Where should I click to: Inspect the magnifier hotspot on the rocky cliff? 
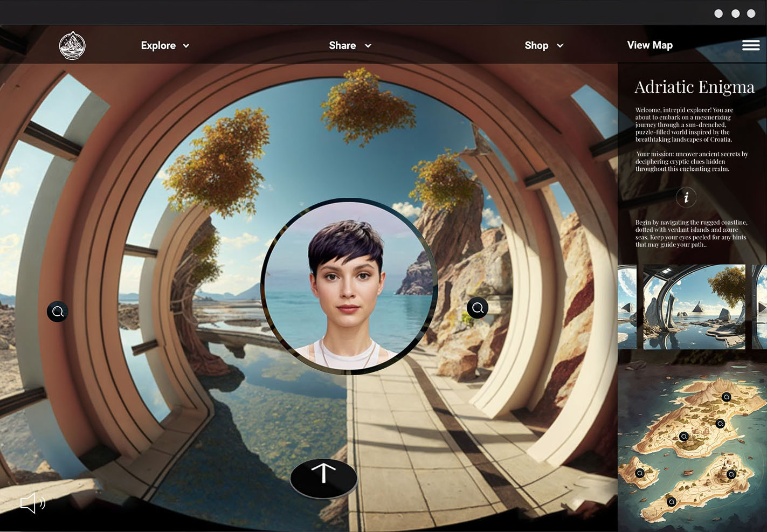tap(478, 308)
